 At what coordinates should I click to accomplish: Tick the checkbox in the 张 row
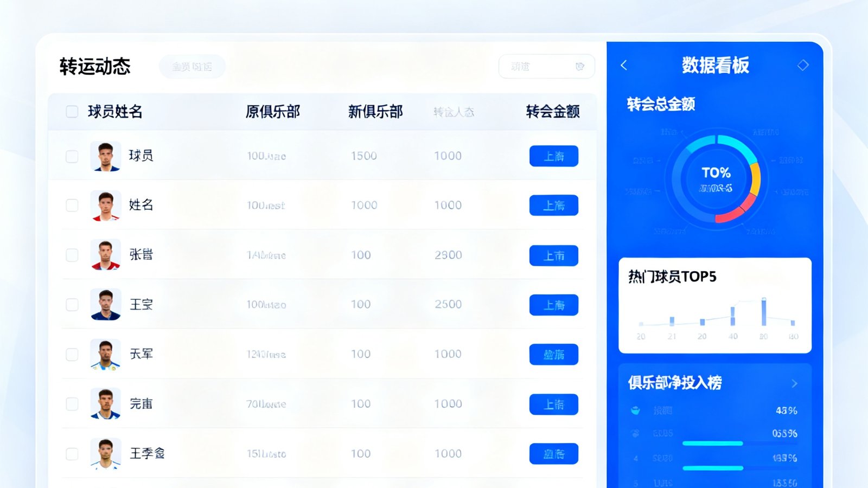[x=72, y=255]
